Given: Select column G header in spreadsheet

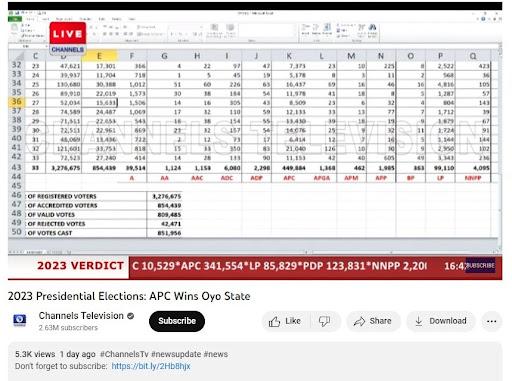Looking at the screenshot, I should pyautogui.click(x=164, y=56).
